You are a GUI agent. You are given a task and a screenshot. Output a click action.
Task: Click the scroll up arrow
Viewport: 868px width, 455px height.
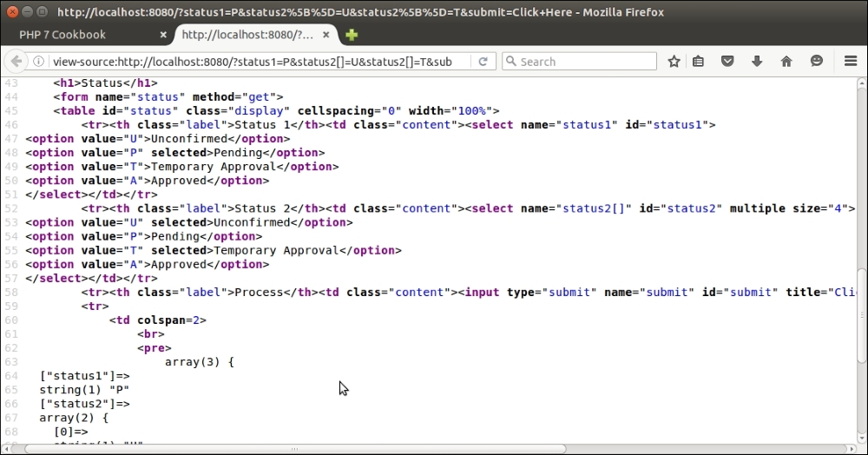(861, 83)
